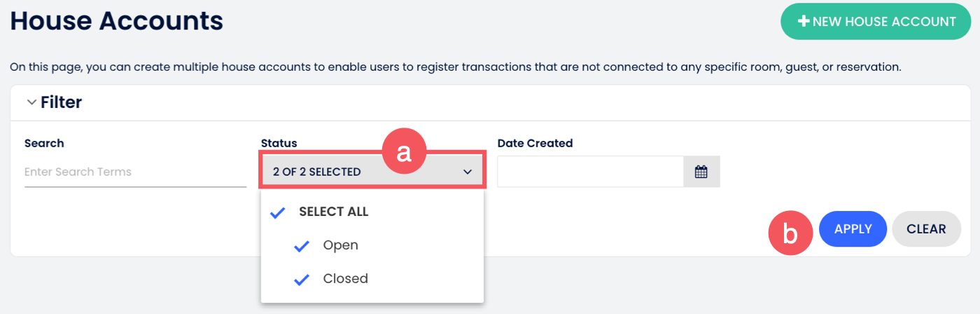This screenshot has width=980, height=314.
Task: Click the red 'b' annotation badge
Action: tap(790, 233)
